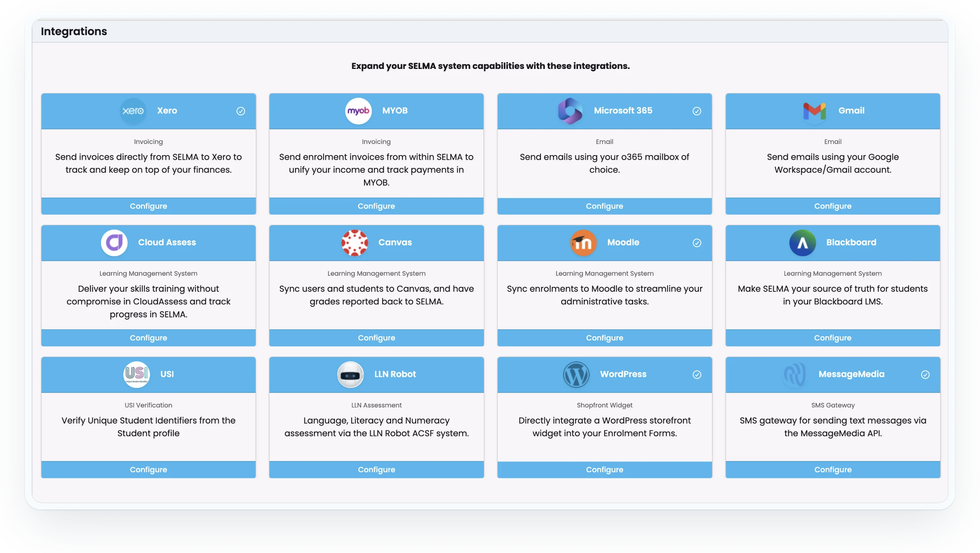The image size is (980, 553).
Task: Click the Xero enabled checkmark icon
Action: (x=241, y=111)
